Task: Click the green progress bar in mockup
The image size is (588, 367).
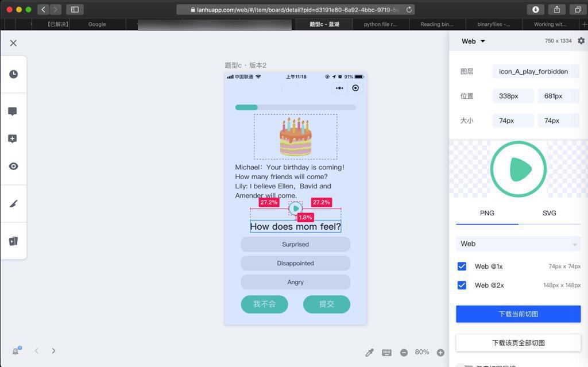Action: [246, 108]
